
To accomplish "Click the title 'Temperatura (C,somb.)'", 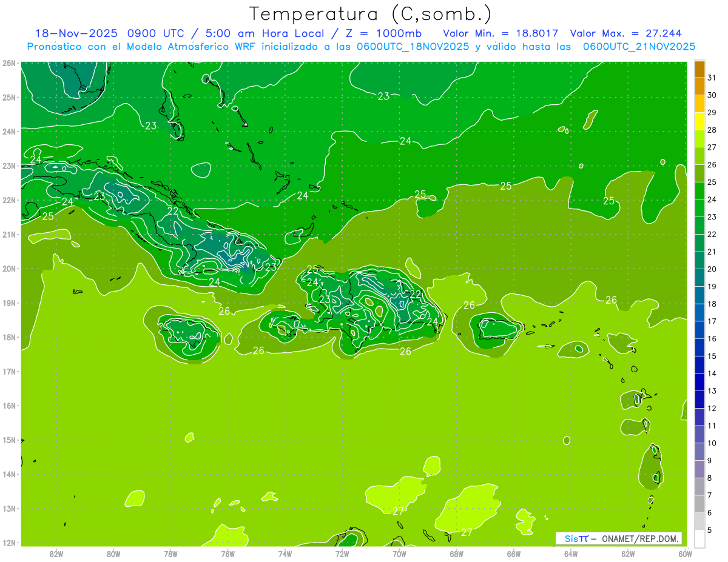I will point(370,13).
